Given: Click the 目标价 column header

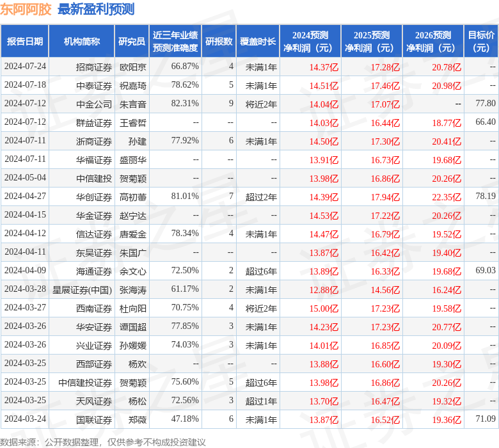Looking at the screenshot, I should [481, 42].
